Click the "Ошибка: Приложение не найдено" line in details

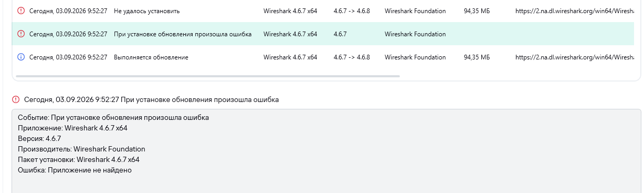[75, 170]
